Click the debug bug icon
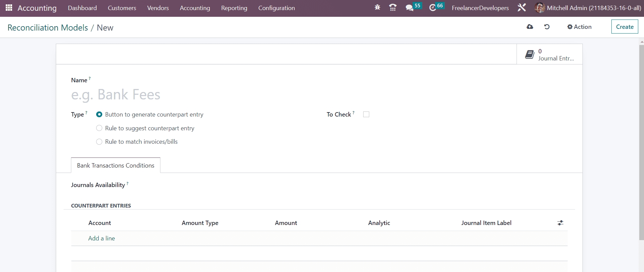The image size is (644, 272). point(377,7)
